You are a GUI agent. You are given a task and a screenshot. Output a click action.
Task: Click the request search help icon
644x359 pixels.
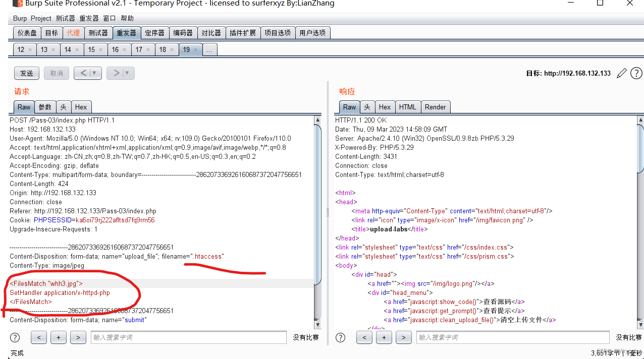(15, 337)
